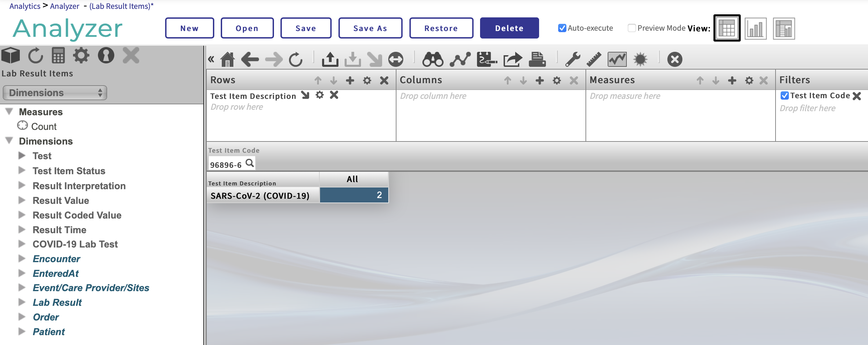Click the binoculars find icon
Screen dimensions: 868x345
tap(433, 59)
